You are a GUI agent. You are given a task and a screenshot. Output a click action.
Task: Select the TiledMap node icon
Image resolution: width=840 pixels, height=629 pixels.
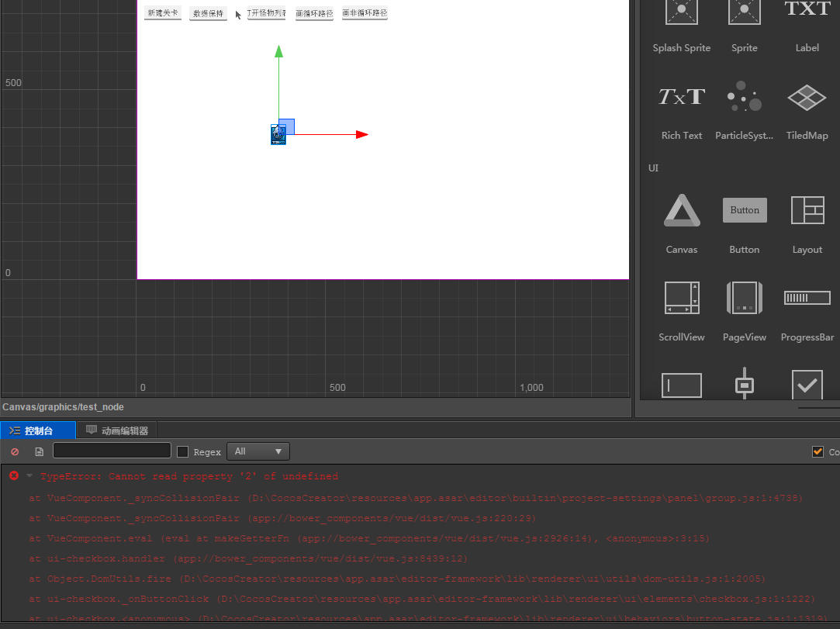click(807, 98)
